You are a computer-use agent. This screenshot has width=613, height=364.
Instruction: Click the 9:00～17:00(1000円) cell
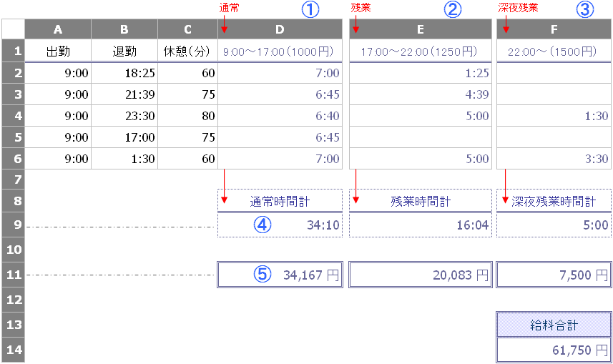[280, 51]
